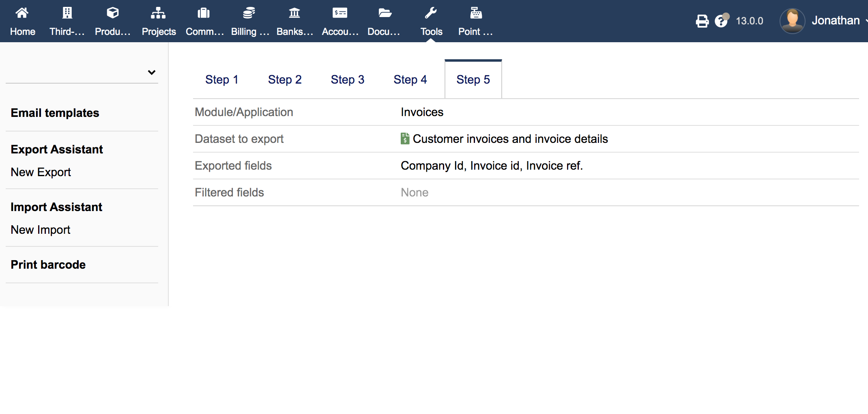Switch to the Step 3 tab
The height and width of the screenshot is (414, 868).
point(348,80)
